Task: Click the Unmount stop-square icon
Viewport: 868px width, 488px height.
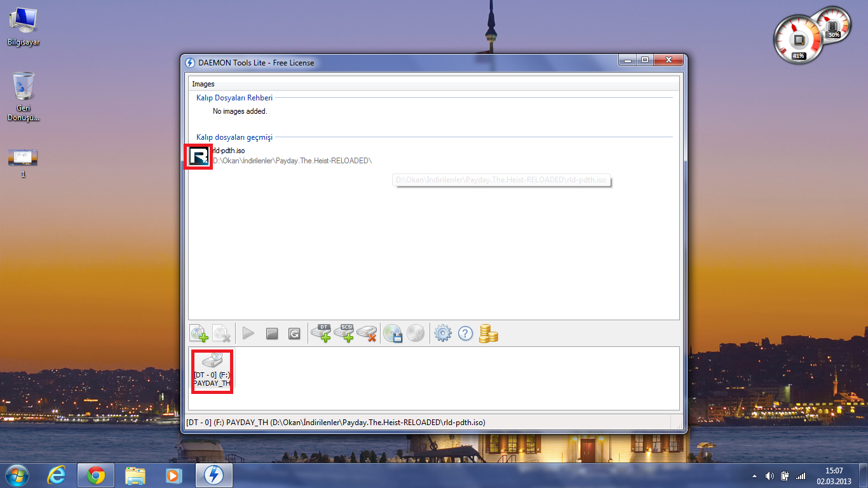Action: pyautogui.click(x=272, y=334)
